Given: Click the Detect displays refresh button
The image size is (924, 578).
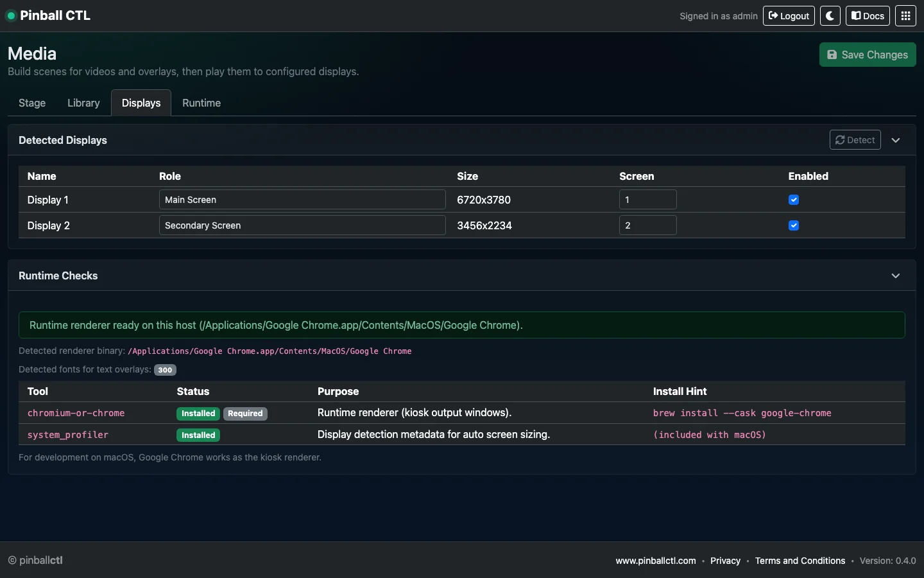Looking at the screenshot, I should pos(855,140).
